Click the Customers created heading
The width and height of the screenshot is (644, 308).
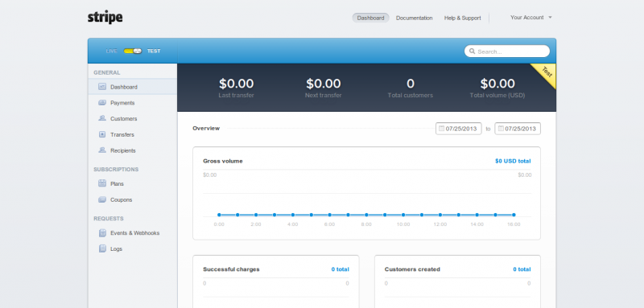pos(412,269)
